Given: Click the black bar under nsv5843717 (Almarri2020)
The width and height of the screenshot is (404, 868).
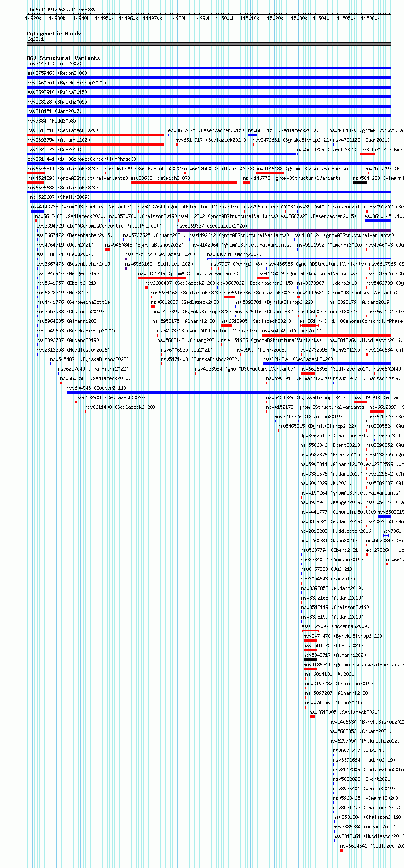Looking at the screenshot, I should coord(310,660).
